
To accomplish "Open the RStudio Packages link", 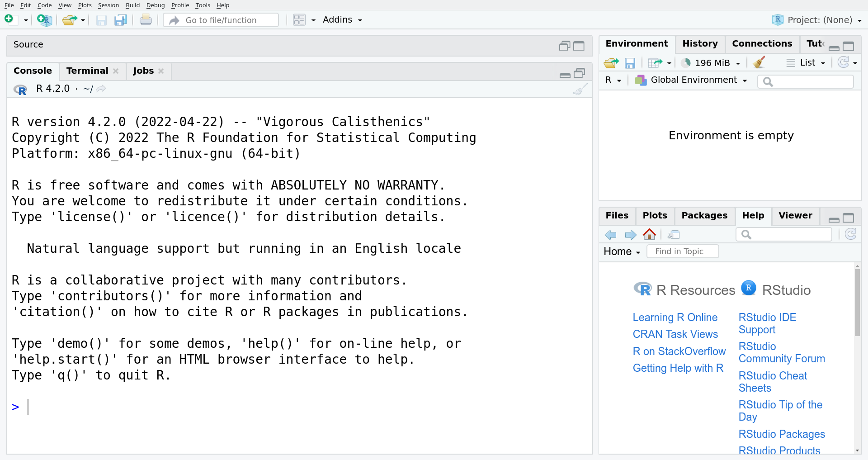I will point(782,434).
